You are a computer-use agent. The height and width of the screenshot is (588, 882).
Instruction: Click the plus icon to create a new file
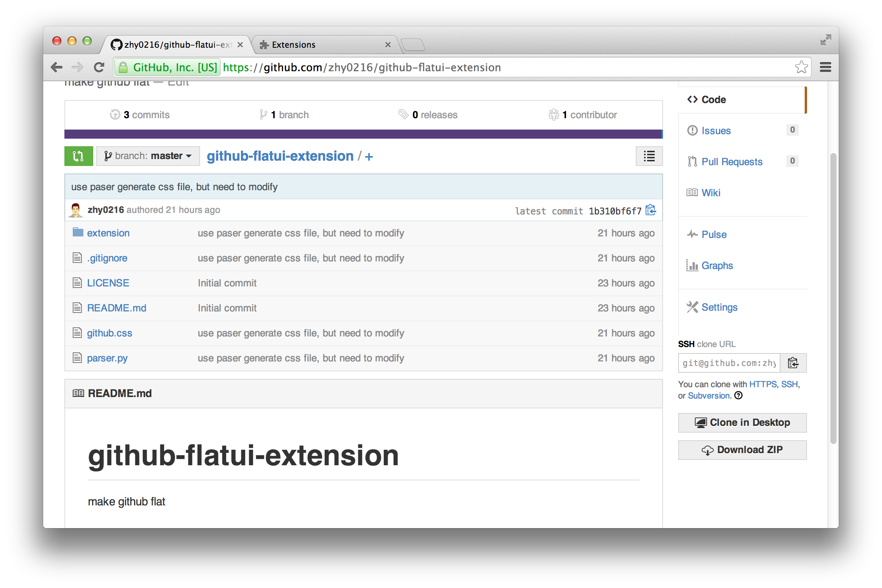(x=369, y=156)
